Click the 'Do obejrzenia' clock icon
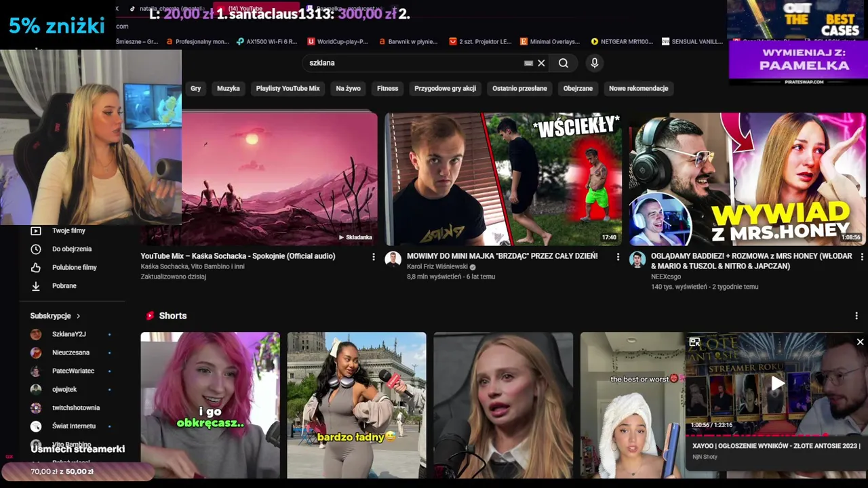868x488 pixels. [x=36, y=249]
